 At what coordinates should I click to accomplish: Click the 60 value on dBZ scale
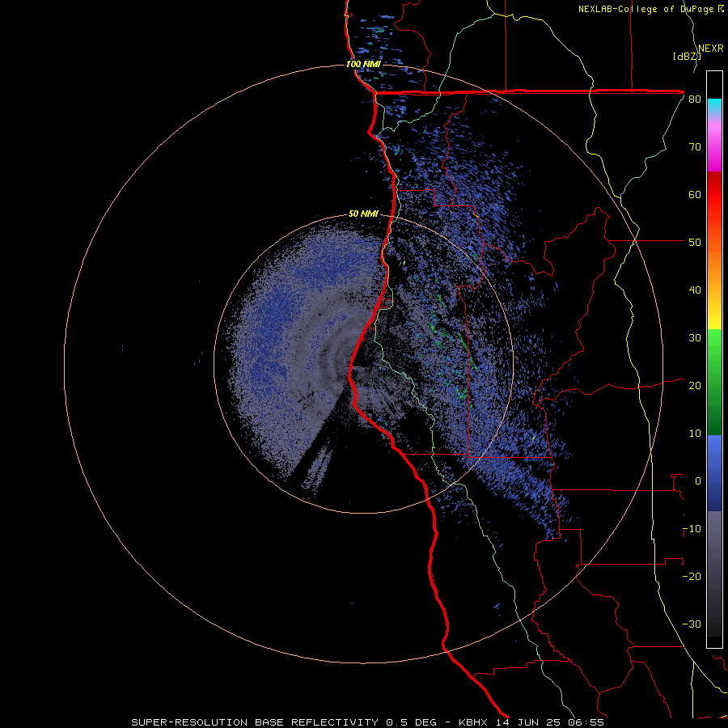[695, 195]
